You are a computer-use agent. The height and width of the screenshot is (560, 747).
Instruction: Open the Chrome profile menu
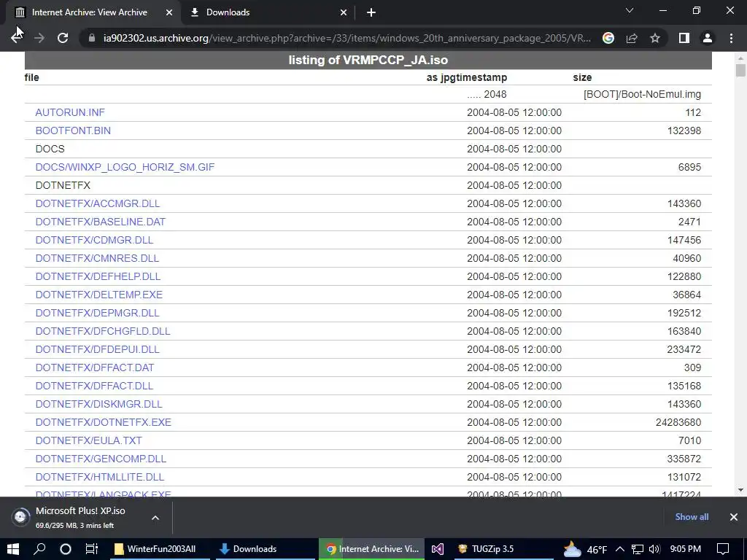708,38
